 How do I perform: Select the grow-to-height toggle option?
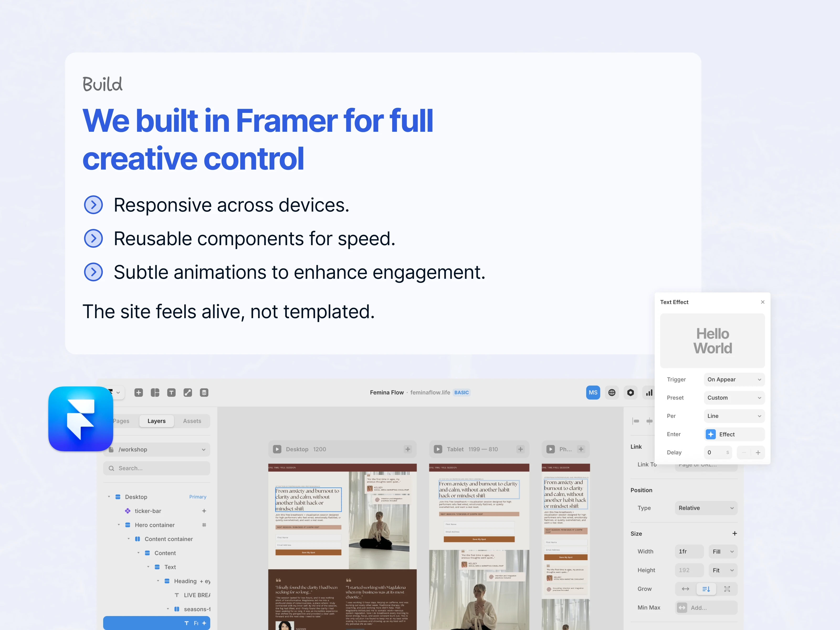click(706, 589)
